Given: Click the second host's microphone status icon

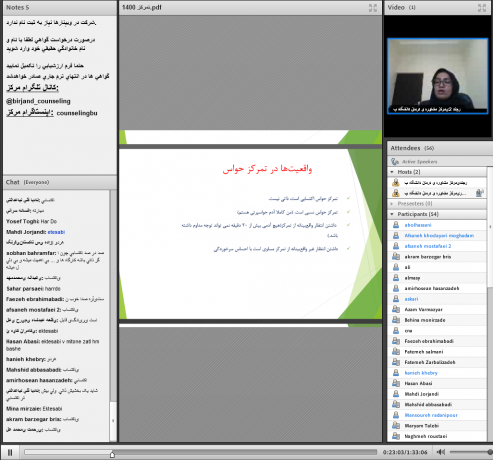Looking at the screenshot, I should coord(479,193).
